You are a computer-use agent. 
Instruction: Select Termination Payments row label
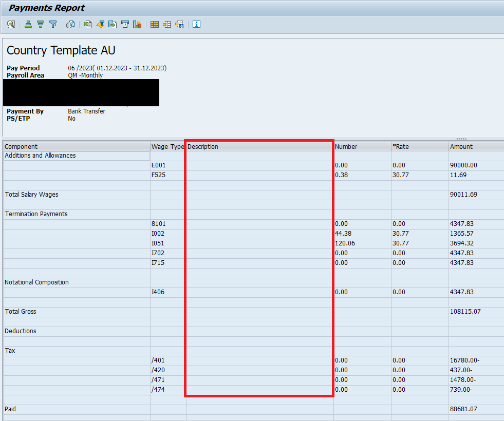click(36, 214)
